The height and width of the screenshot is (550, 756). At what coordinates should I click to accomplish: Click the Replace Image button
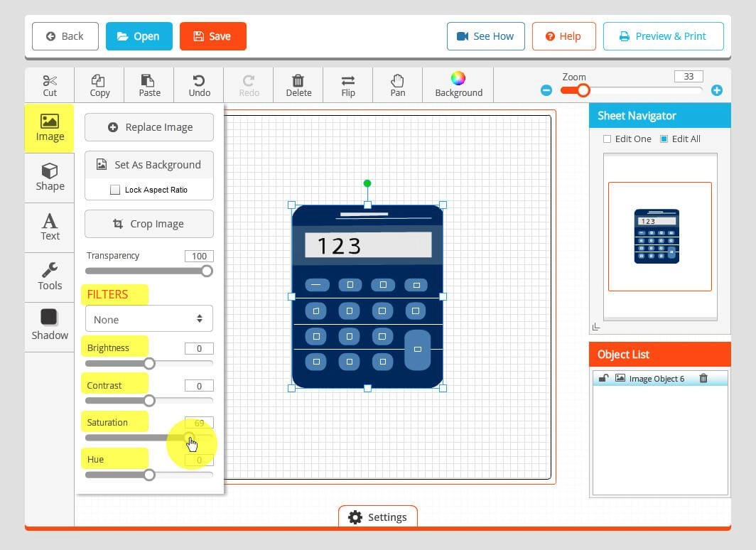[149, 127]
